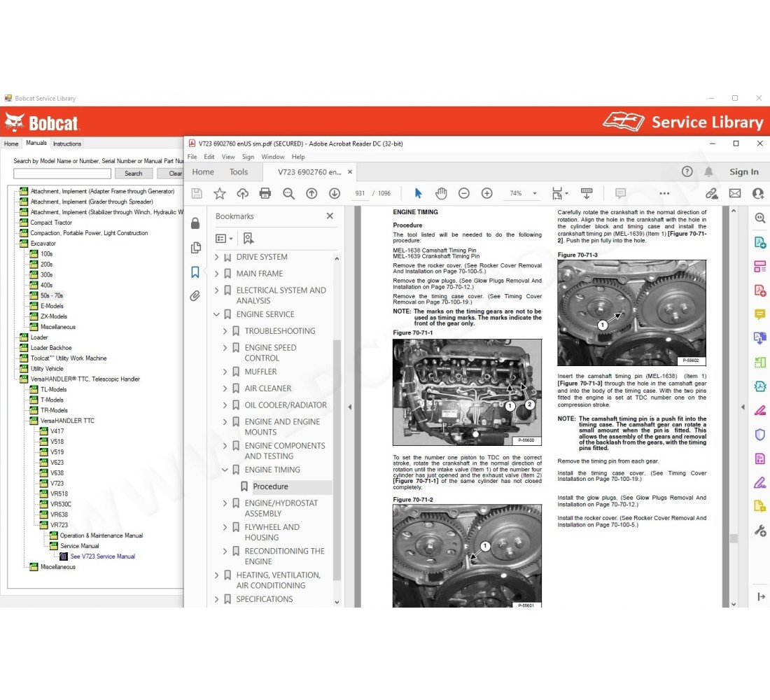Go to the previous page
This screenshot has height=700, width=770.
311,193
